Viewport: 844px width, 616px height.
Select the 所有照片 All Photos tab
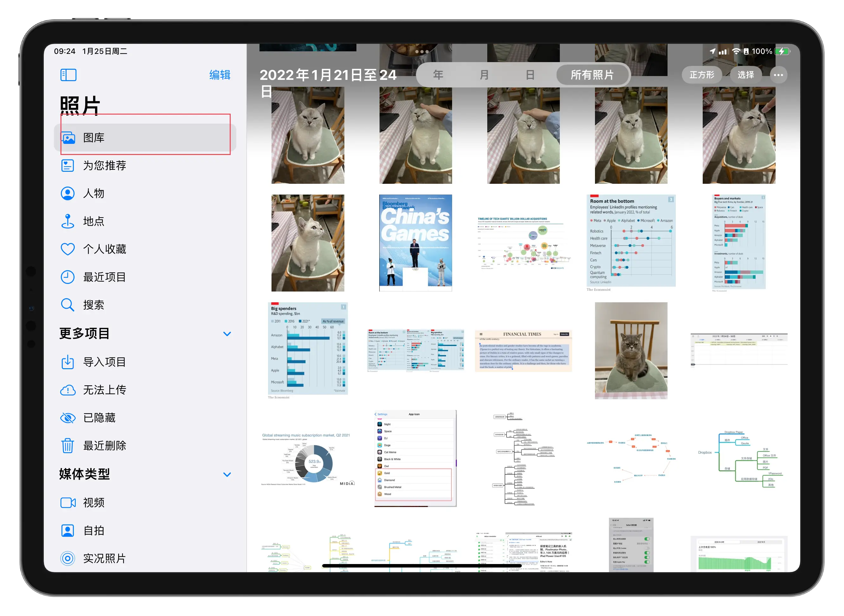pyautogui.click(x=592, y=75)
